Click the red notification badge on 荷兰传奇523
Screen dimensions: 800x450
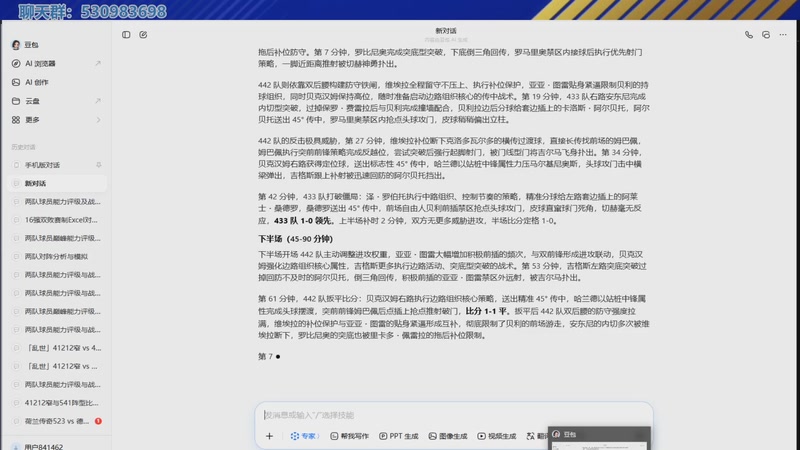[98, 421]
